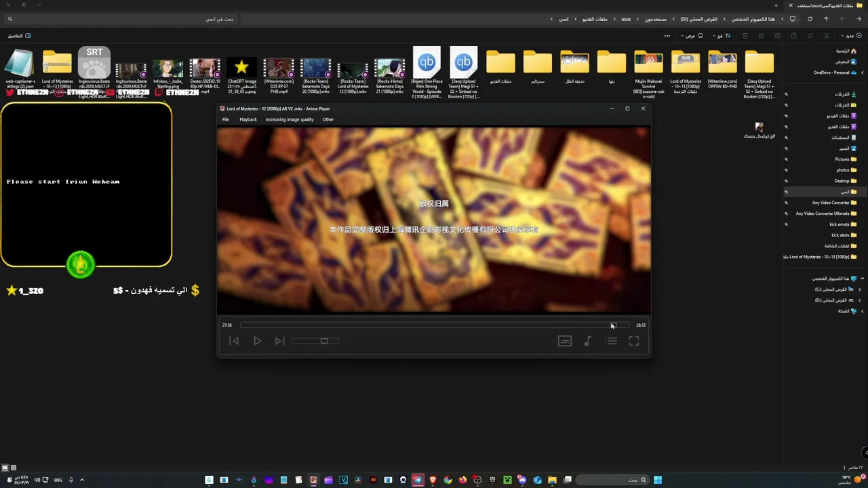This screenshot has width=868, height=488.
Task: Open Brave browser from taskbar
Action: click(433, 480)
